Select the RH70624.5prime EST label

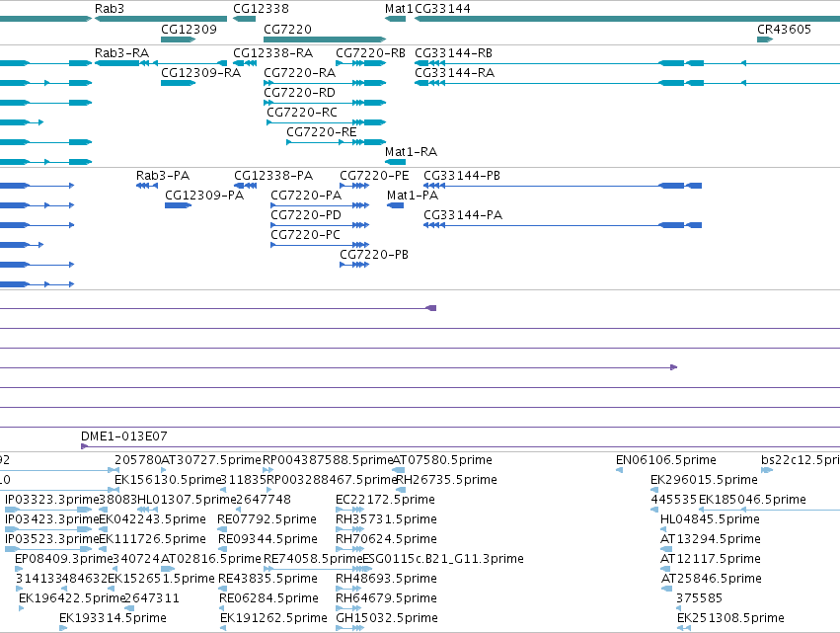[x=386, y=540]
